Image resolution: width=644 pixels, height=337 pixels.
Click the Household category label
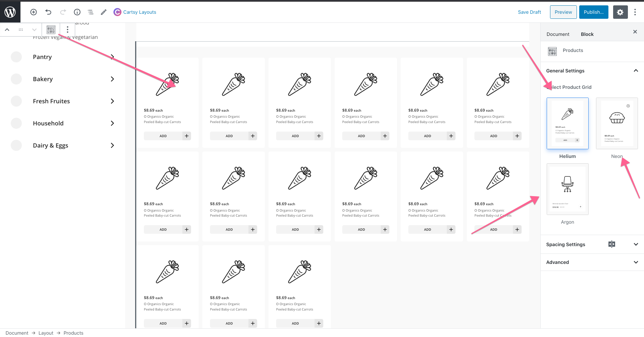(x=48, y=123)
